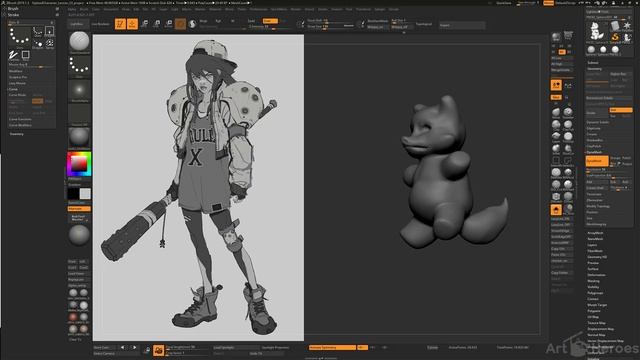640x360 pixels.
Task: Open the Transform menu
Action: (363, 9)
